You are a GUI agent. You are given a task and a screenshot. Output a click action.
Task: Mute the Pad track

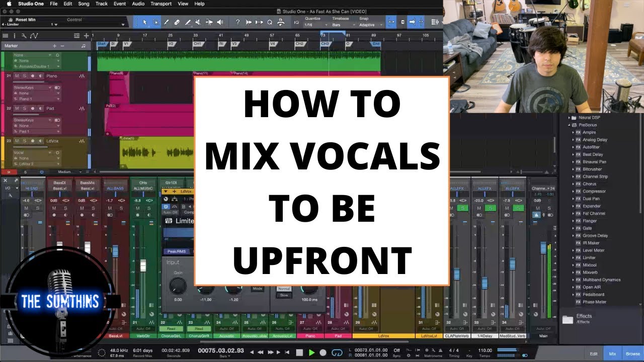17,109
